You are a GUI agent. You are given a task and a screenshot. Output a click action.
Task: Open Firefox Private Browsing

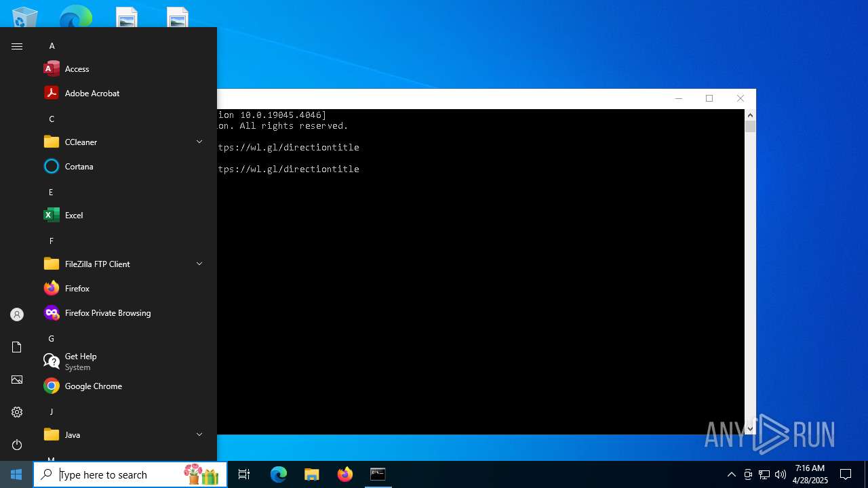click(124, 312)
